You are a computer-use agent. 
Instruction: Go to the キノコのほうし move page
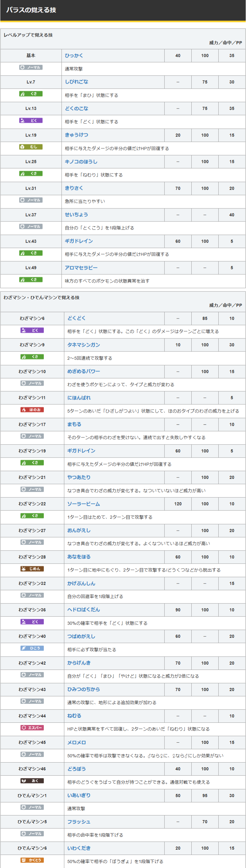point(81,162)
